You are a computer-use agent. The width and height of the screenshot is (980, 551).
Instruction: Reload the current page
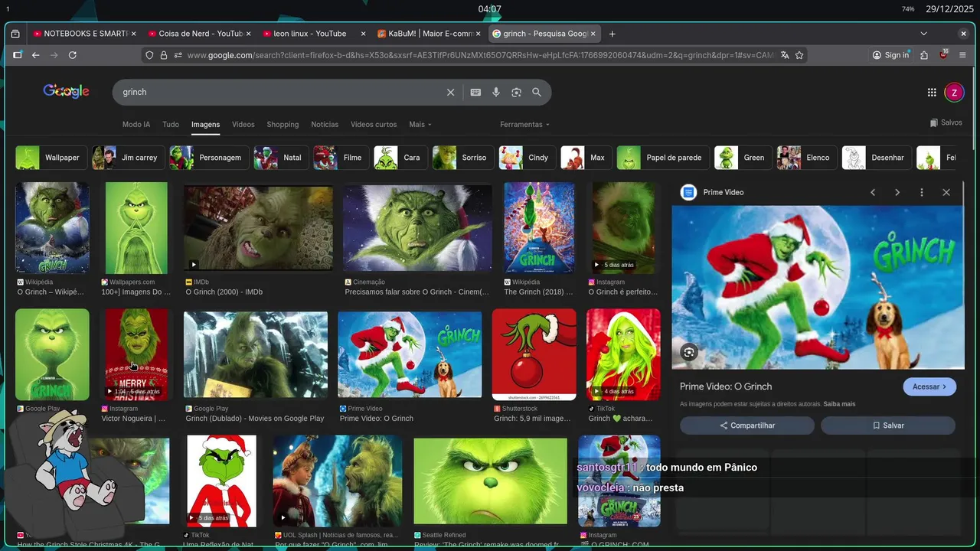coord(73,55)
